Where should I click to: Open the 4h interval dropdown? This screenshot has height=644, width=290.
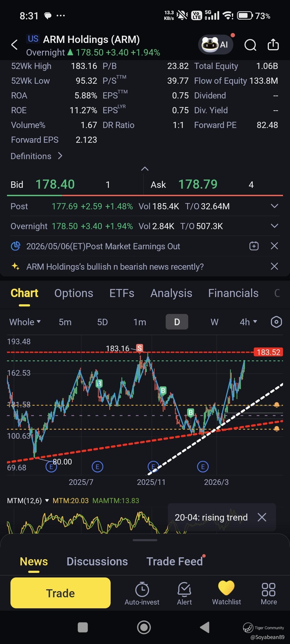point(248,322)
